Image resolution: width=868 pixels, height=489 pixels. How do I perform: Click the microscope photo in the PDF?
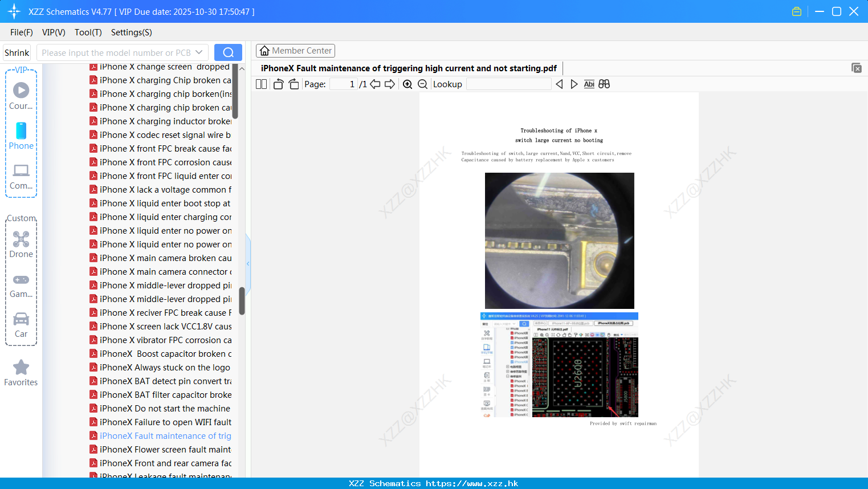559,241
